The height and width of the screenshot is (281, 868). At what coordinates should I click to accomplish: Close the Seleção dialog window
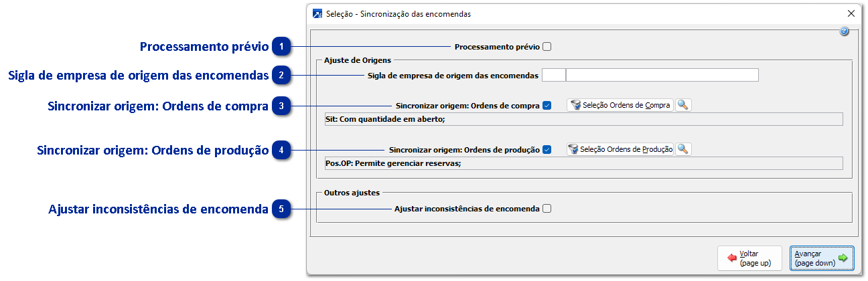[x=851, y=13]
